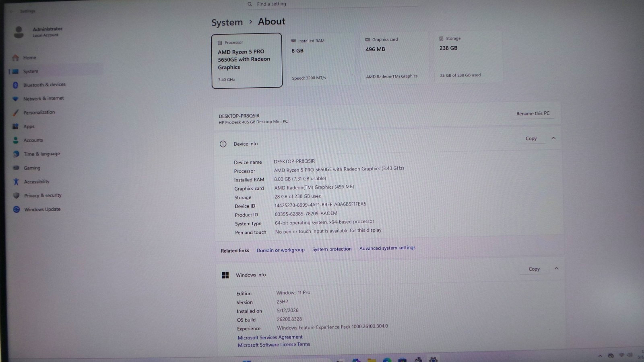Collapse the Windows info section
The width and height of the screenshot is (644, 362).
click(557, 268)
